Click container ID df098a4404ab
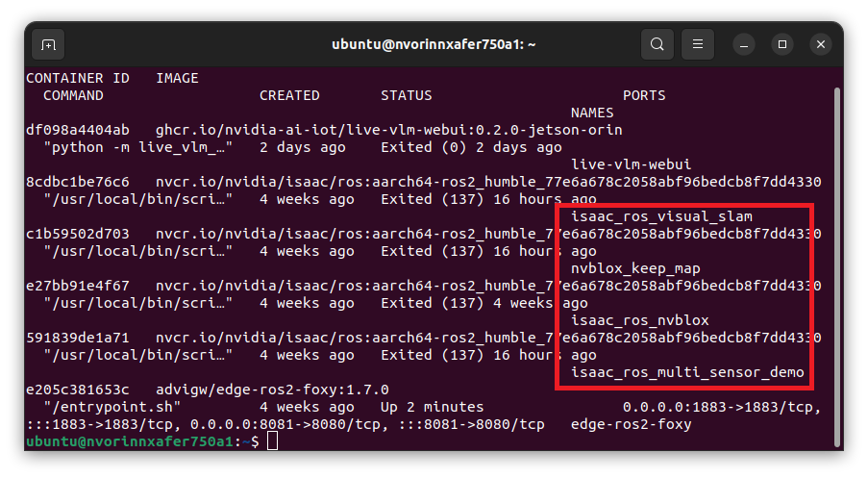 click(x=77, y=130)
